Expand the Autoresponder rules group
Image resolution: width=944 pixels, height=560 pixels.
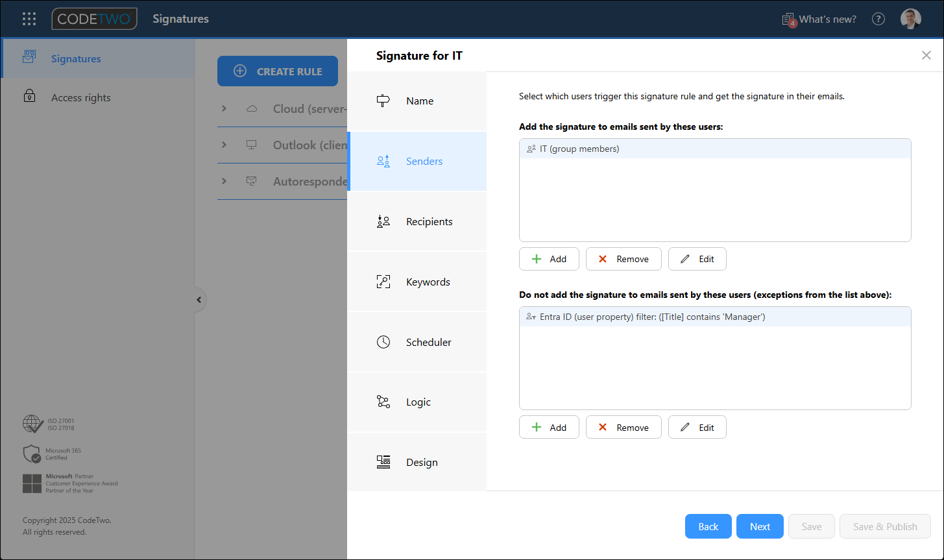224,181
